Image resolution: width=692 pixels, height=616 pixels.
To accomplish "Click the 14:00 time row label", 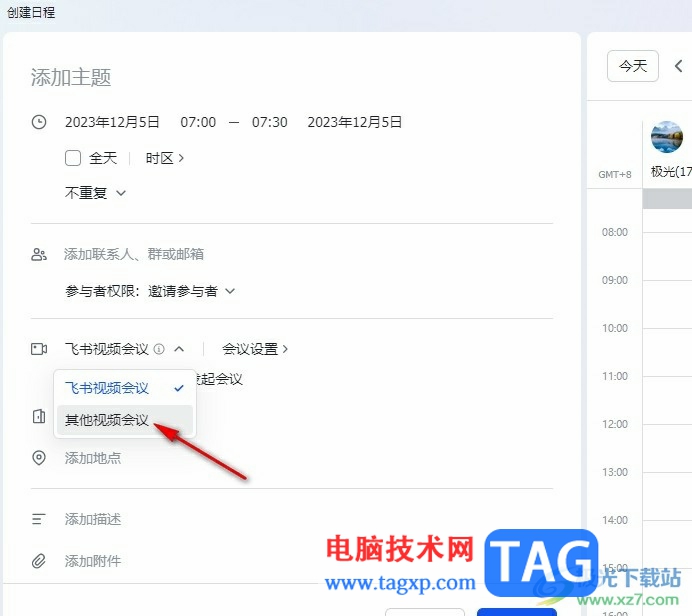I will pos(615,521).
